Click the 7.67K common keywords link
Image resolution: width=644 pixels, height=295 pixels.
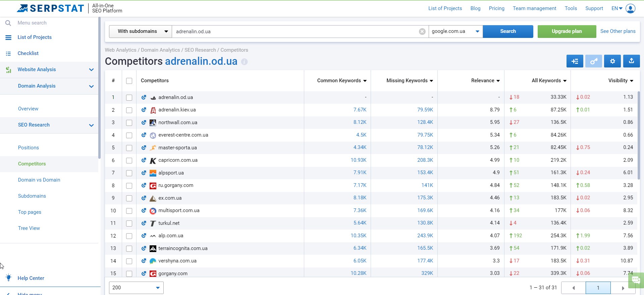360,110
